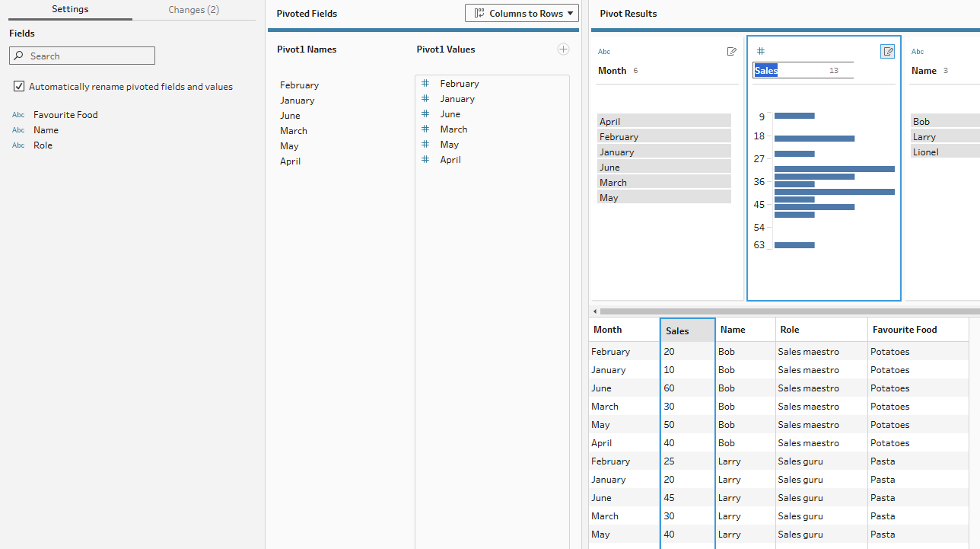Screen dimensions: 980x549
Task: Select the Role field in Fields list
Action: tap(43, 145)
